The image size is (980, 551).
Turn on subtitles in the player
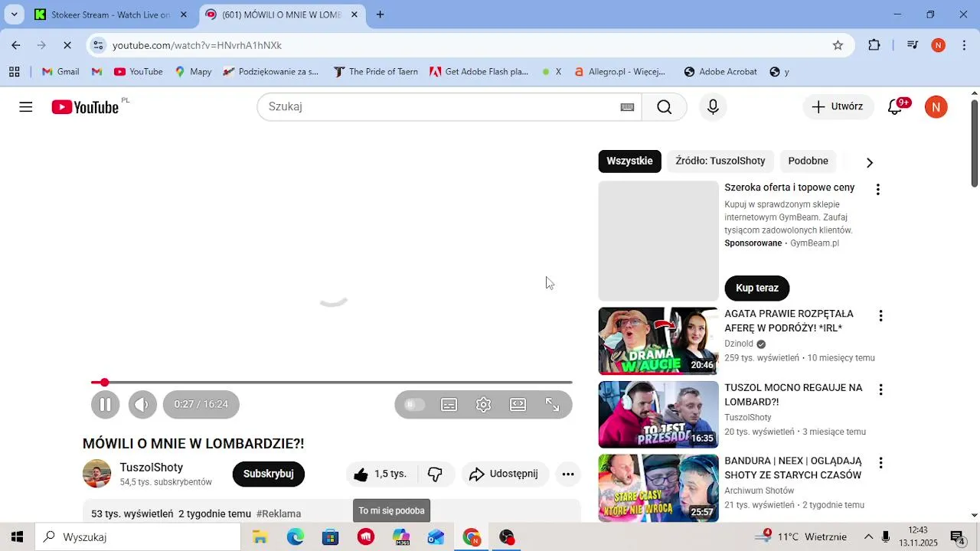[449, 404]
